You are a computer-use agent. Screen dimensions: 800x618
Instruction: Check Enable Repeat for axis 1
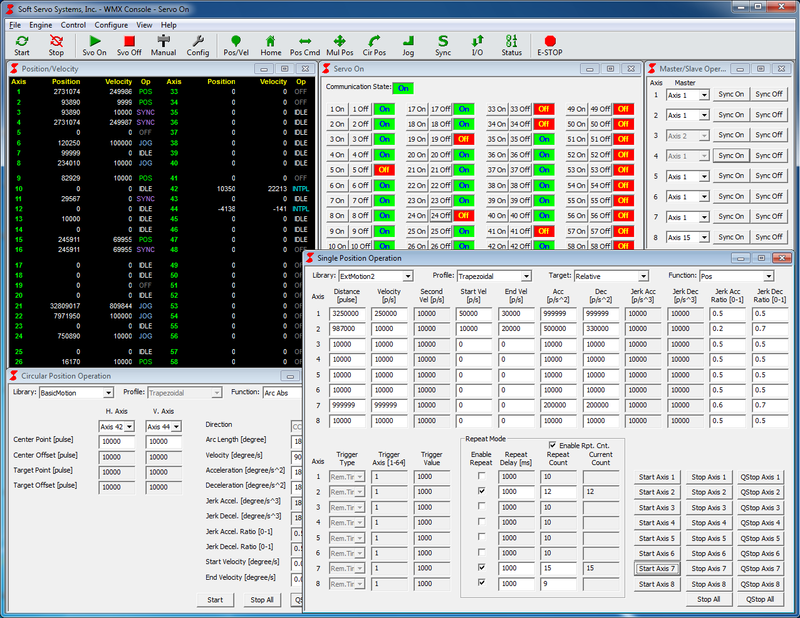click(x=481, y=476)
